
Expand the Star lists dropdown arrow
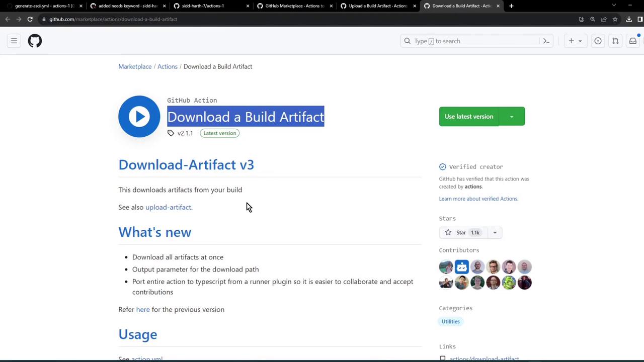coord(495,232)
